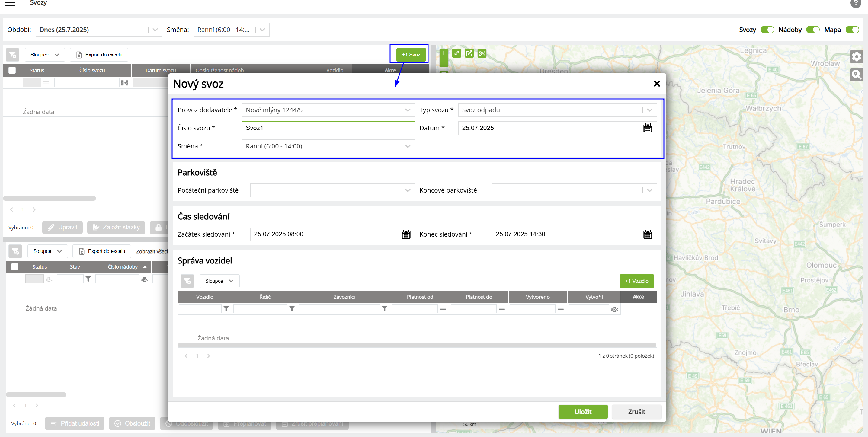The image size is (868, 437).
Task: Toggle the Nádoby switch
Action: click(812, 30)
